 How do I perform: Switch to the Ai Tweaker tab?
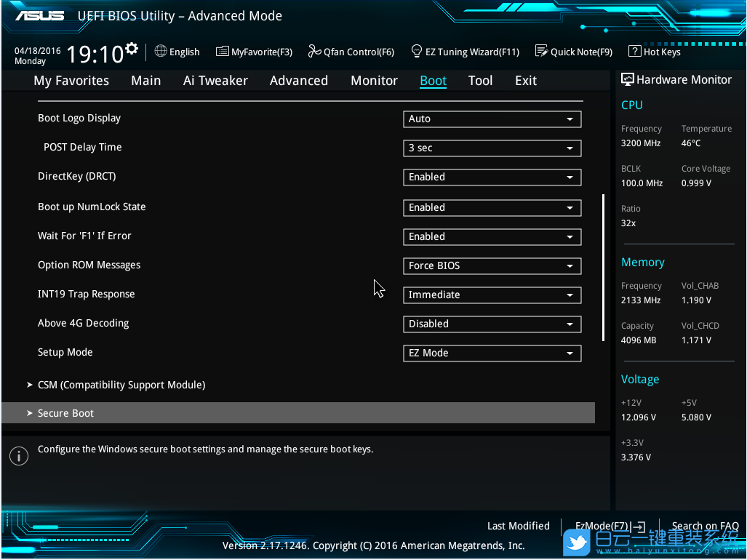(215, 81)
